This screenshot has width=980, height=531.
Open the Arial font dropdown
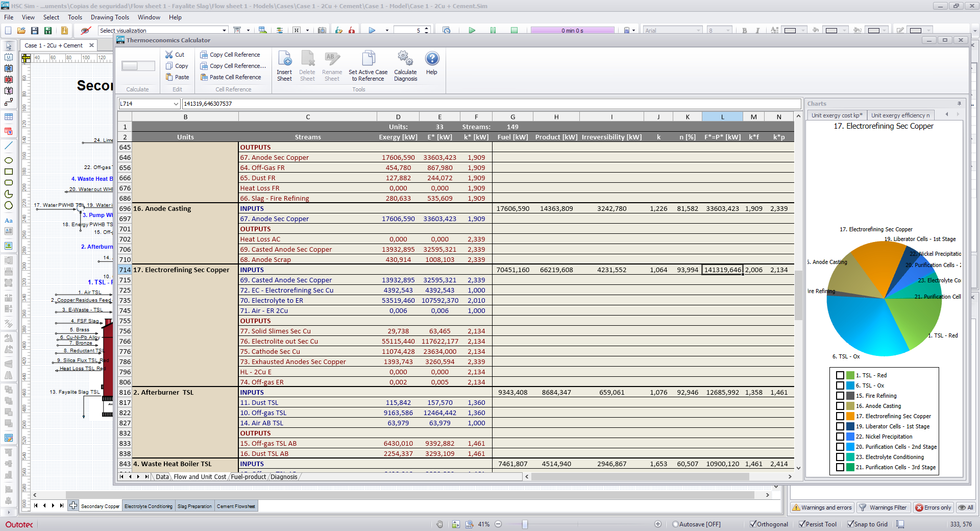click(699, 31)
